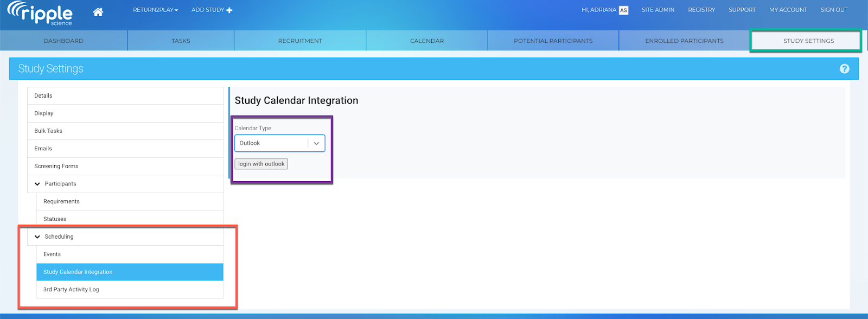This screenshot has height=319, width=868.
Task: Click the Site Admin link
Action: (x=658, y=10)
